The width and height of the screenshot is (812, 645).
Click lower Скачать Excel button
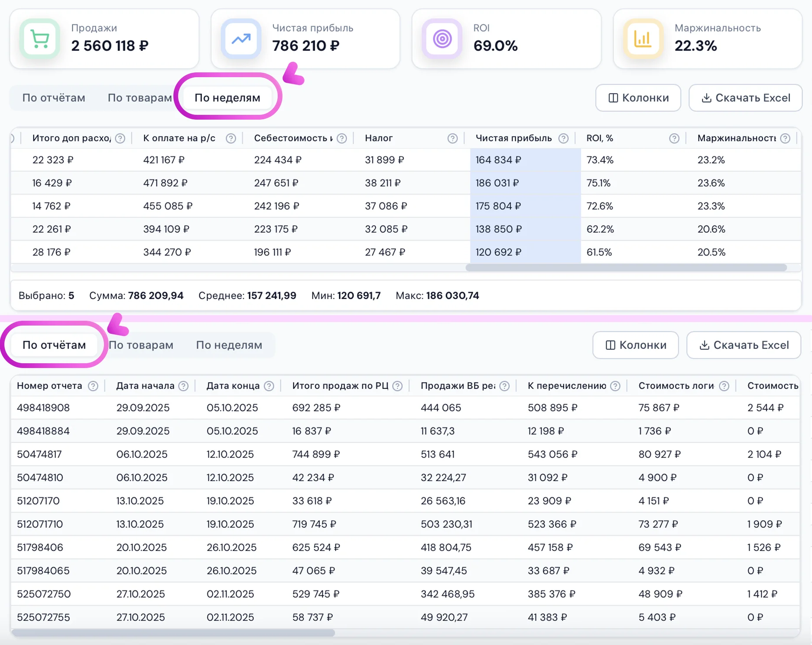(744, 345)
